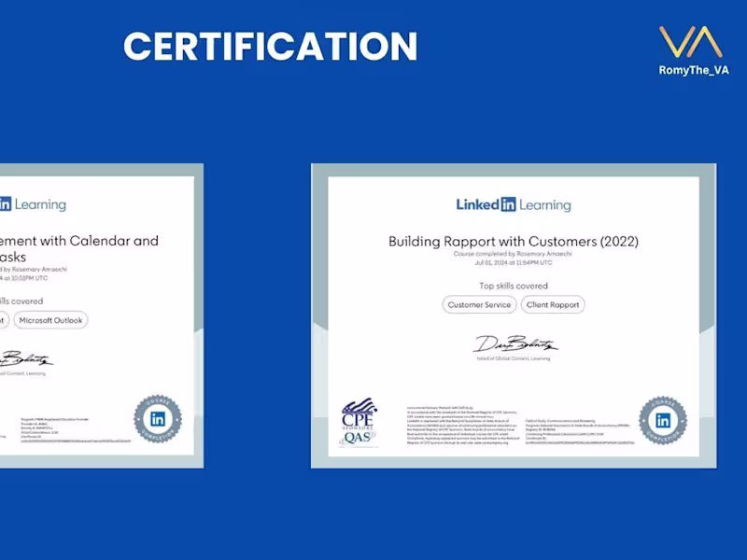Click the 'Jul 01, 2024 at 11:54PM UTC' date
Screen dimensions: 747x560
(x=513, y=262)
